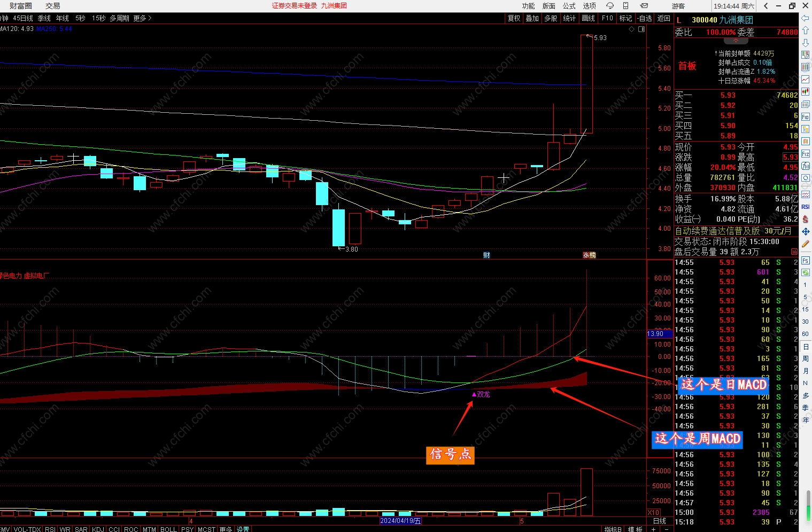Select the pencil drawing tool icon

point(805,244)
